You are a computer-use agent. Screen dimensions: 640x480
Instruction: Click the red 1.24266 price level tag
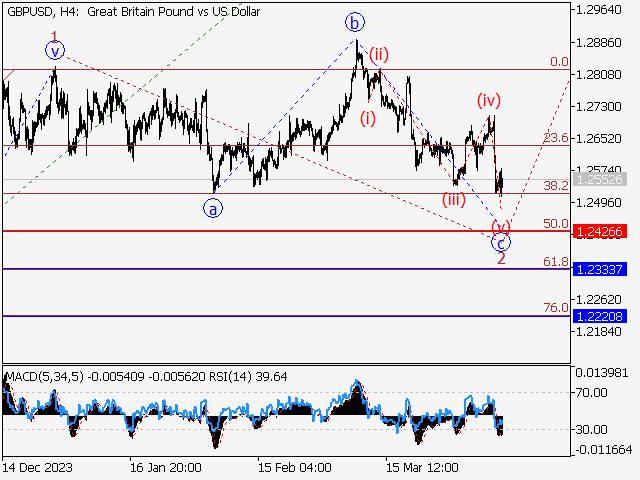click(x=600, y=231)
